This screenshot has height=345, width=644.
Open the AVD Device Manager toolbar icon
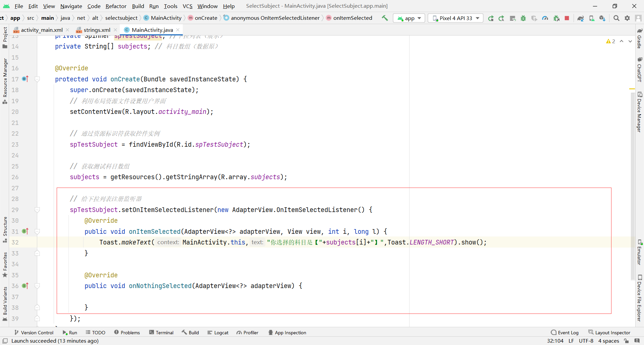(592, 18)
